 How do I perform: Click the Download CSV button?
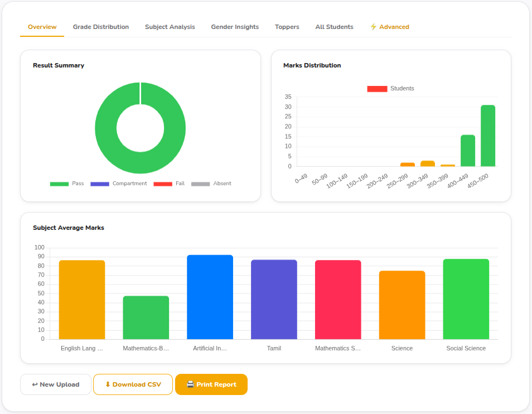[x=133, y=384]
